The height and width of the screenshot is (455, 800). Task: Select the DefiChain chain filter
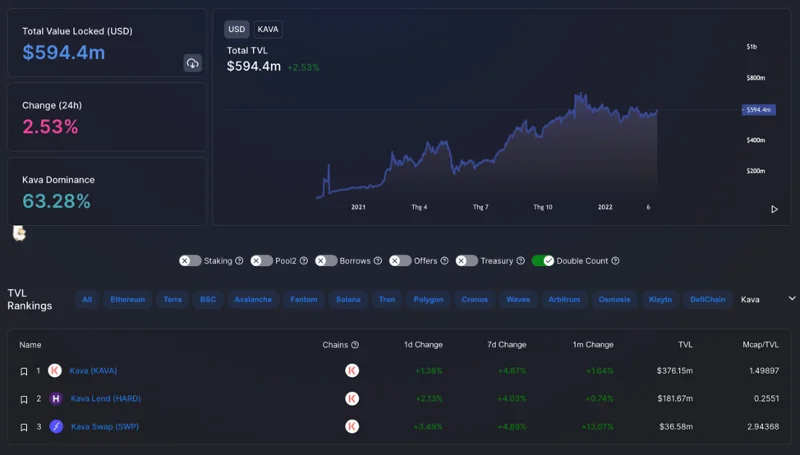708,299
